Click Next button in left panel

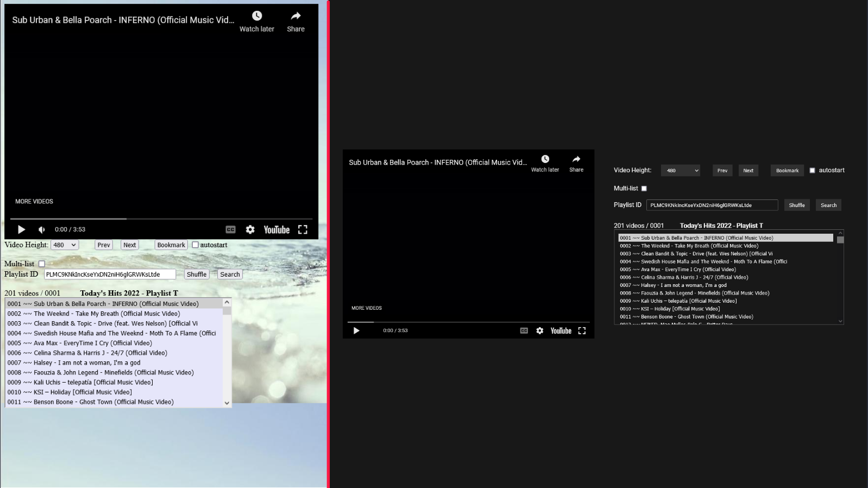130,245
